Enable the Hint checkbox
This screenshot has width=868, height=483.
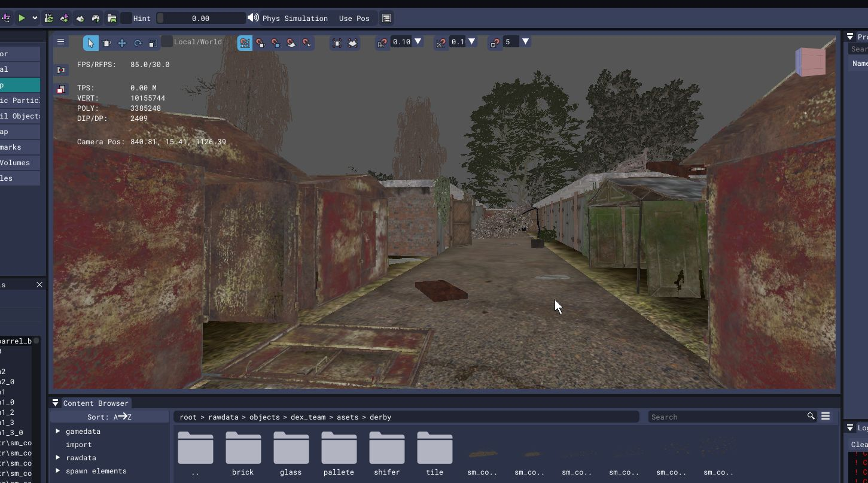tap(126, 18)
